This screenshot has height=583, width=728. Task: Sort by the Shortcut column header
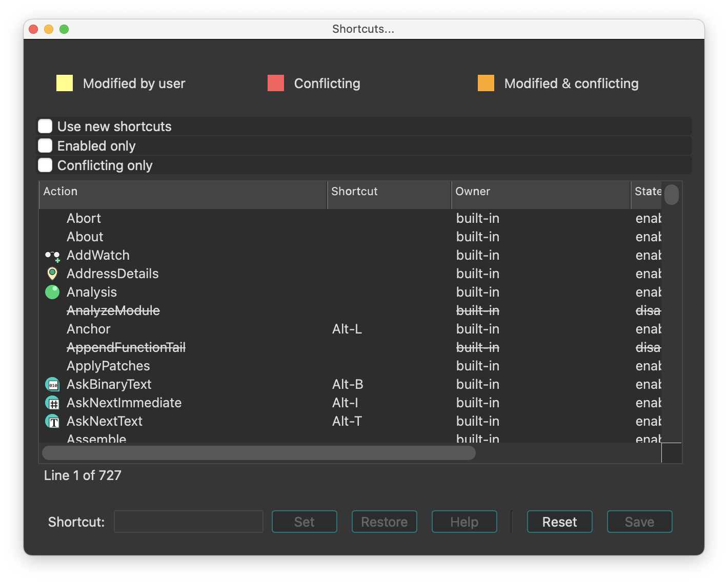389,192
